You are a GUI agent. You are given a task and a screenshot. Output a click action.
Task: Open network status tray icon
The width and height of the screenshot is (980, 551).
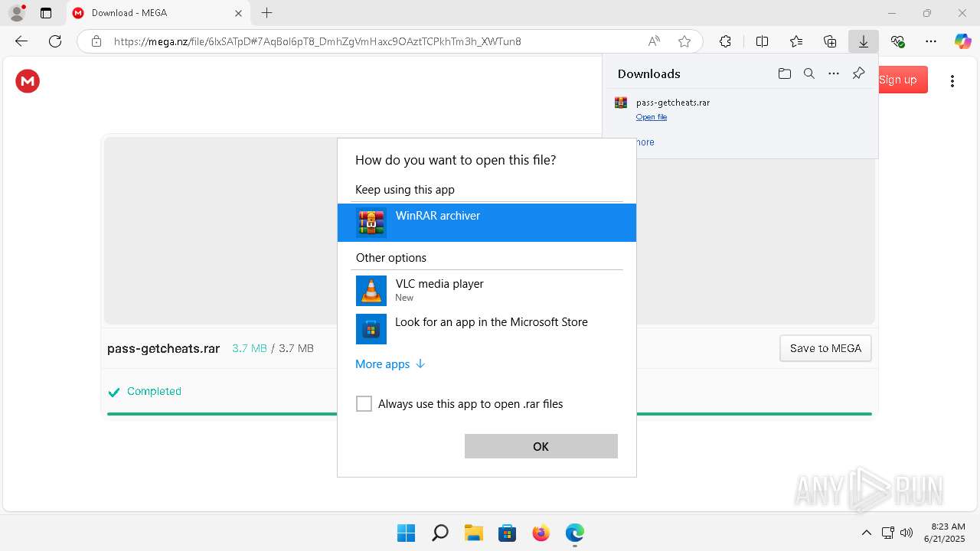pyautogui.click(x=887, y=533)
